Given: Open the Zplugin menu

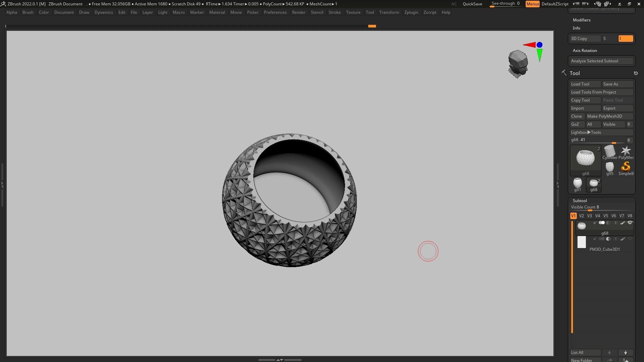Looking at the screenshot, I should (411, 12).
